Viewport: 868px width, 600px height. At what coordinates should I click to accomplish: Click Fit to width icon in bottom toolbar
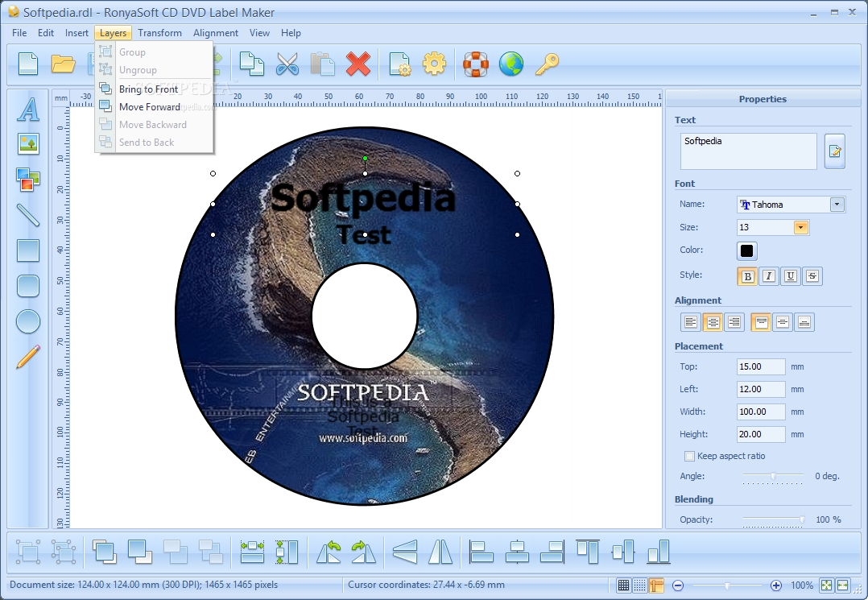coord(253,552)
